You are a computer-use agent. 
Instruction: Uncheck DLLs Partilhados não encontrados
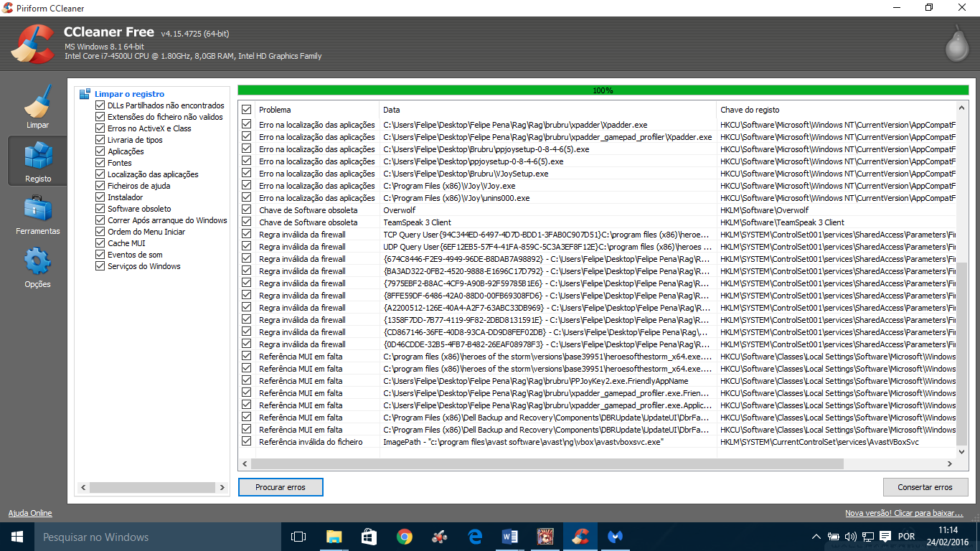100,105
